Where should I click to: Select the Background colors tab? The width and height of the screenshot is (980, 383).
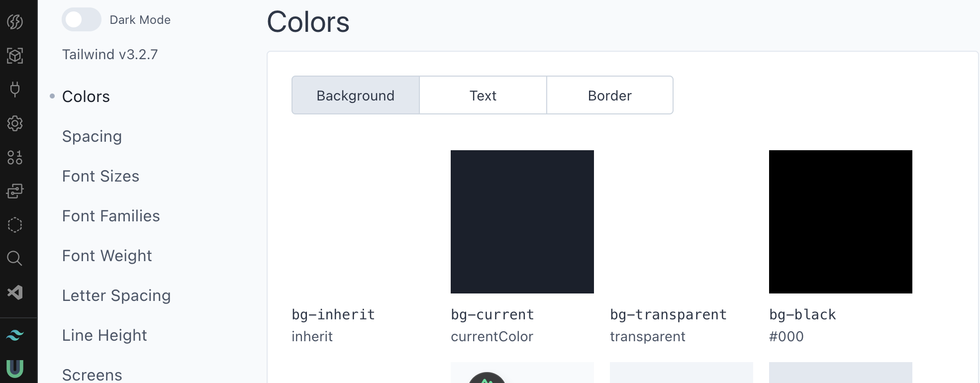[x=355, y=96]
